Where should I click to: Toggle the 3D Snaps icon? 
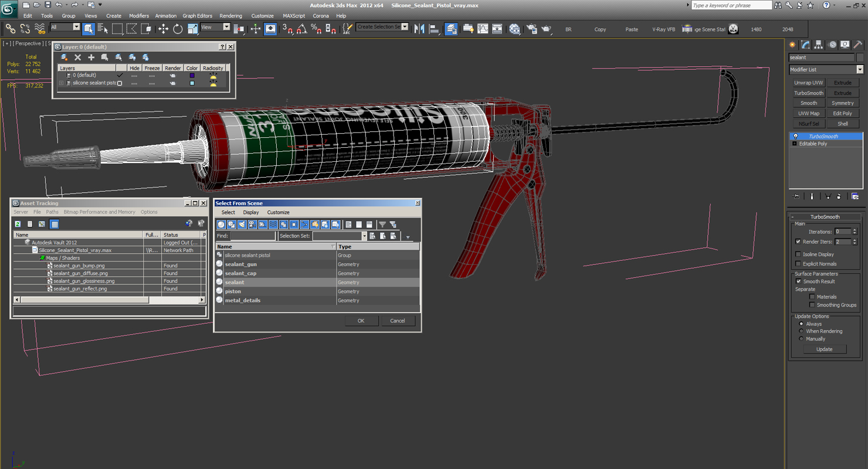point(287,29)
